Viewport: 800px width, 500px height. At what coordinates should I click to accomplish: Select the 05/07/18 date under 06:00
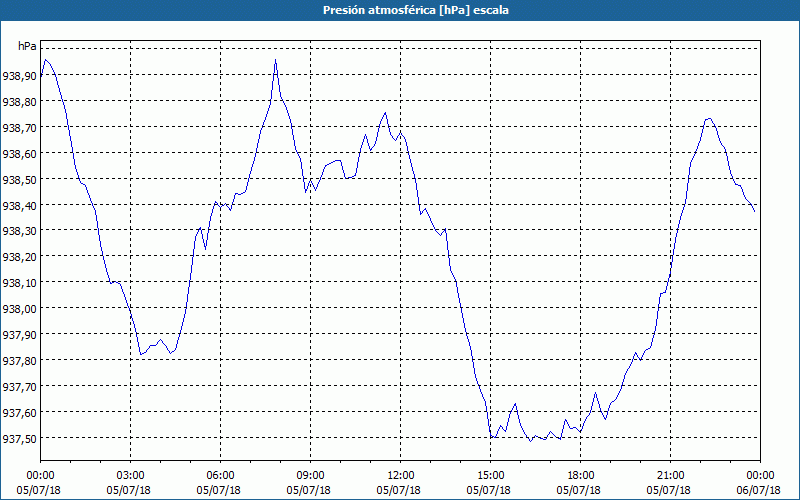point(218,490)
